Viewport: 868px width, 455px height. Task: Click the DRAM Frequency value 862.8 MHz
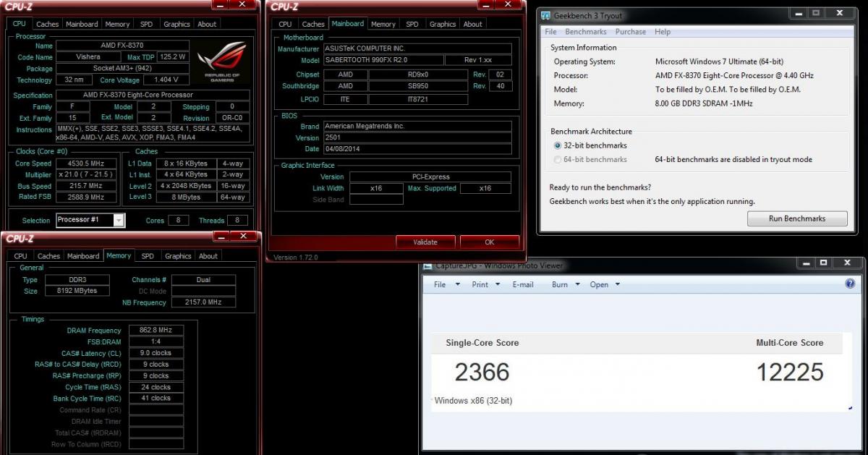pyautogui.click(x=156, y=330)
